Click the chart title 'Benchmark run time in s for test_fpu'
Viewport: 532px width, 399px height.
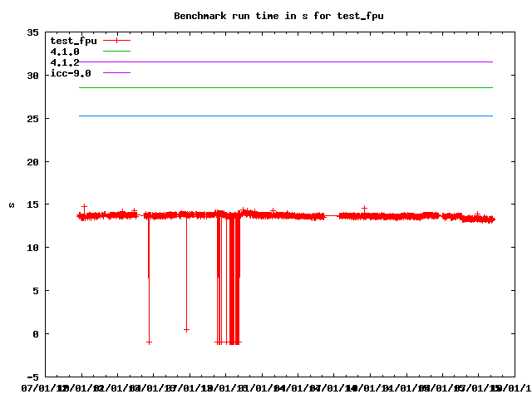(278, 15)
